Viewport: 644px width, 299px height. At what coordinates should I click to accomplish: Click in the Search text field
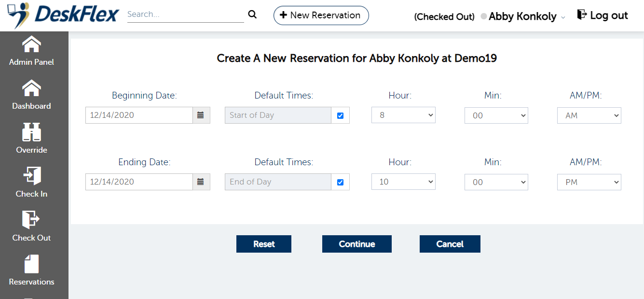[x=185, y=14]
